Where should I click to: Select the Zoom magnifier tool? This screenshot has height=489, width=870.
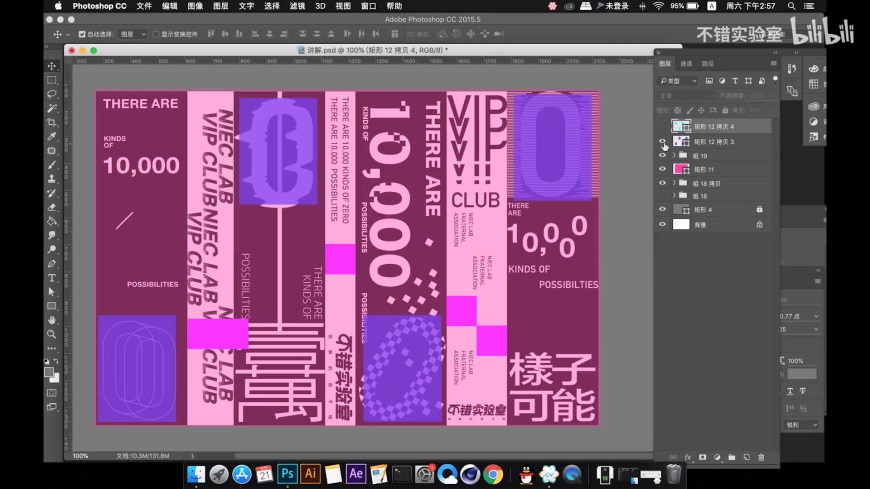(52, 334)
